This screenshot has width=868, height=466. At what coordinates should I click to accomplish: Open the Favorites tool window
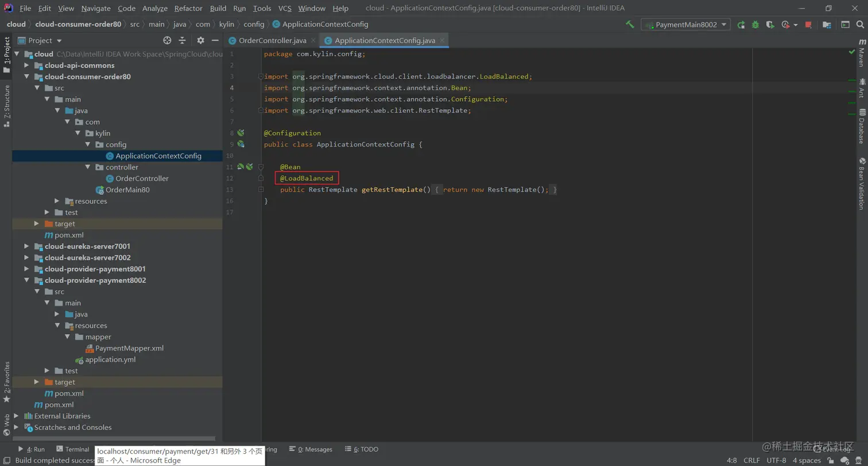(x=6, y=382)
